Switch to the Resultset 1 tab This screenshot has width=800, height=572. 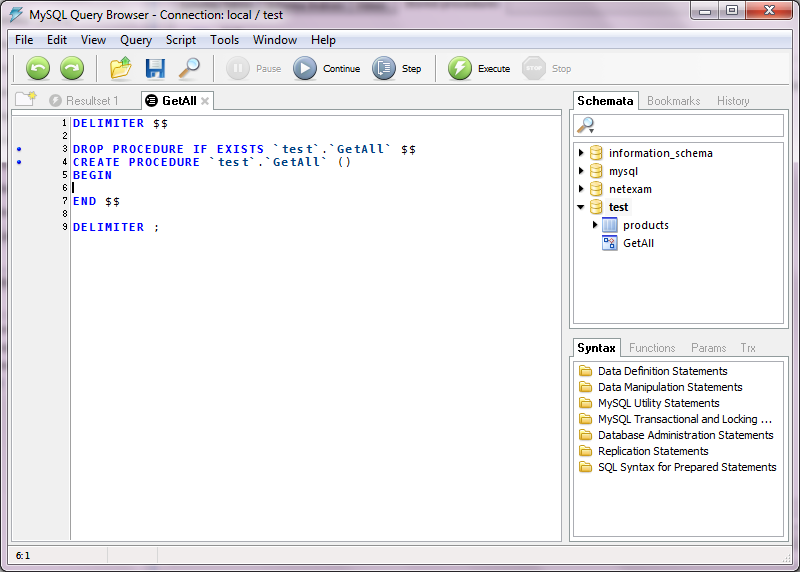pos(84,101)
